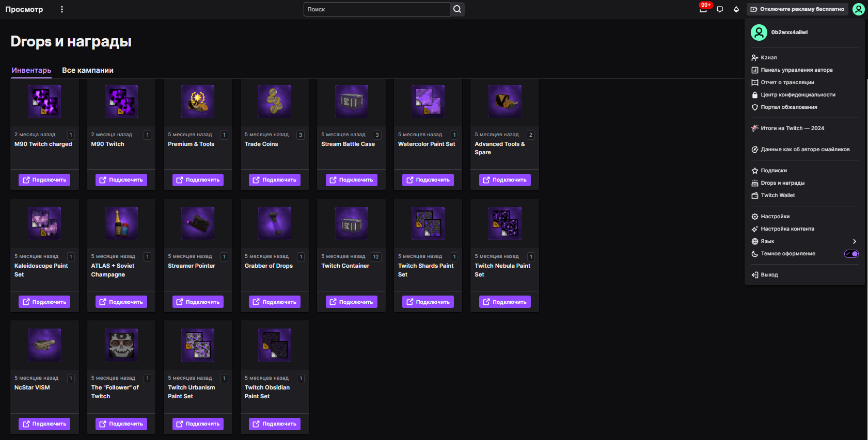Screen dimensions: 868x440
Task: Select the Инвентарь tab
Action: [x=31, y=70]
